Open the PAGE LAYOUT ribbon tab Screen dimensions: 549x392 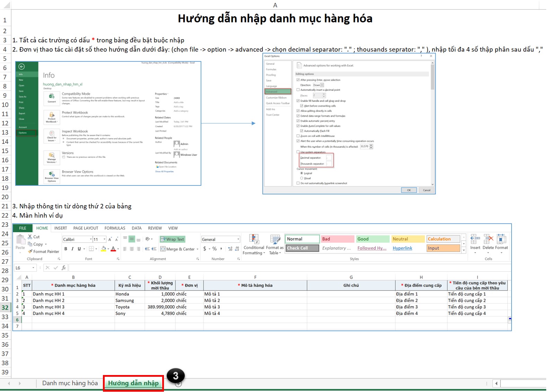(86, 228)
